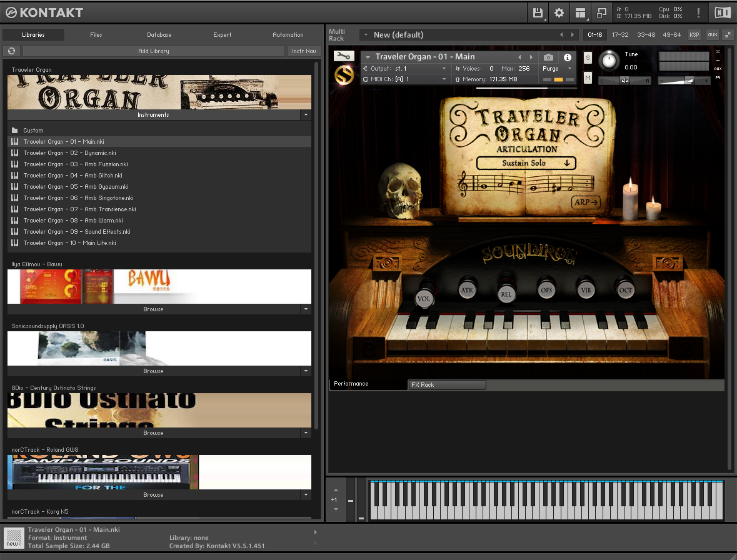Open the Sustain Solo articulation dropdown
This screenshot has height=560, width=737.
tap(526, 163)
